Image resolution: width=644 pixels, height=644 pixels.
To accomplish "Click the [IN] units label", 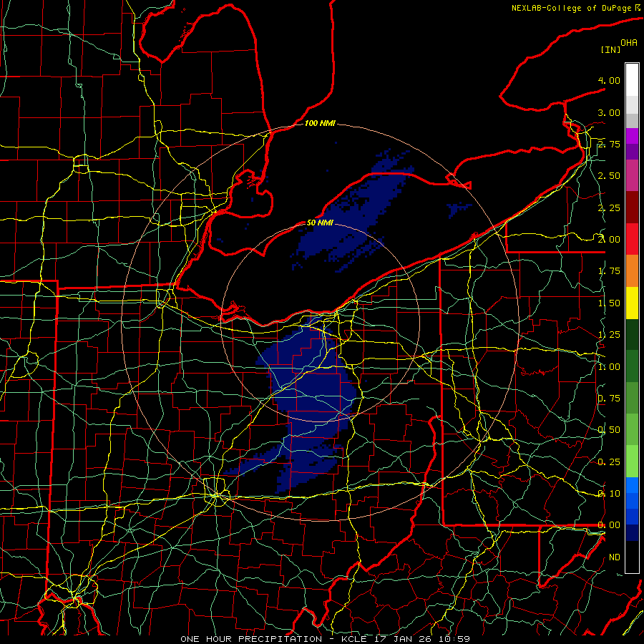I will pyautogui.click(x=611, y=49).
